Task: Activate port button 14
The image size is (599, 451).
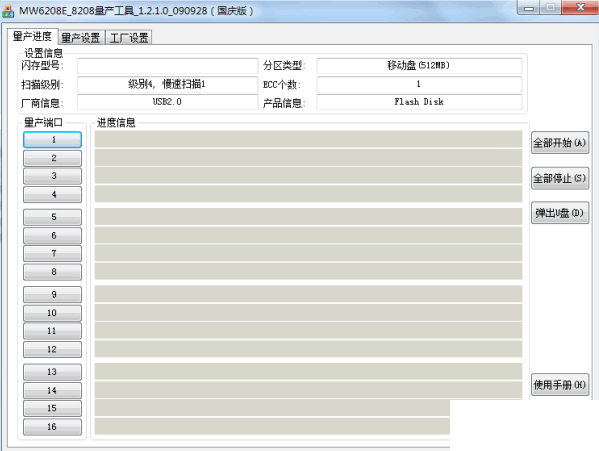Action: point(52,390)
